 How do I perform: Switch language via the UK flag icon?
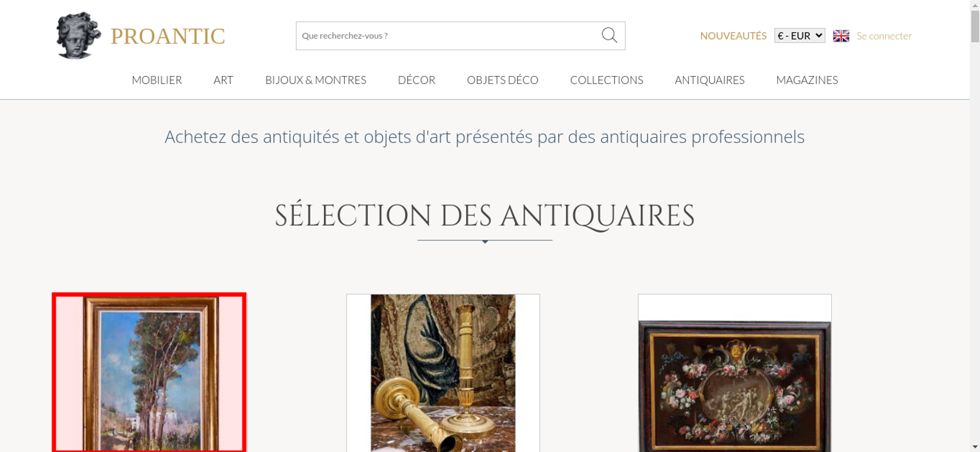841,36
